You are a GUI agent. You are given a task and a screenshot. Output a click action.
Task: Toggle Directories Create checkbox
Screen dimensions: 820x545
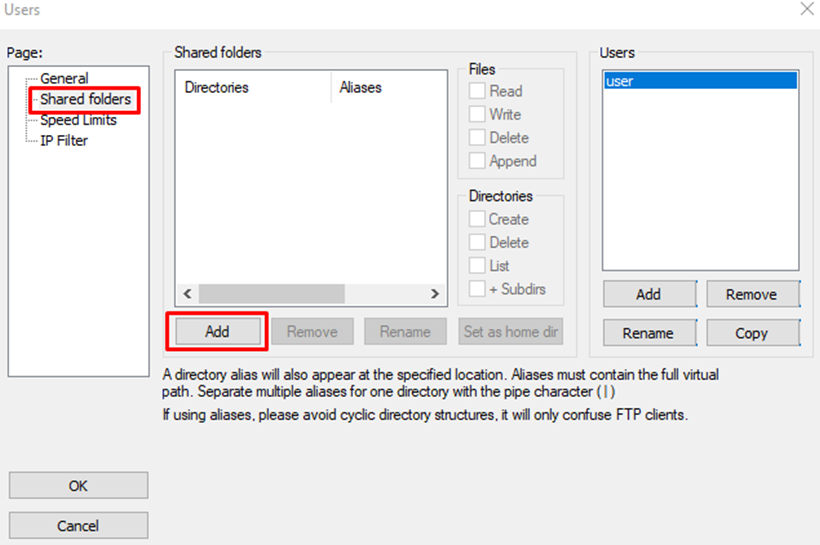click(x=478, y=219)
